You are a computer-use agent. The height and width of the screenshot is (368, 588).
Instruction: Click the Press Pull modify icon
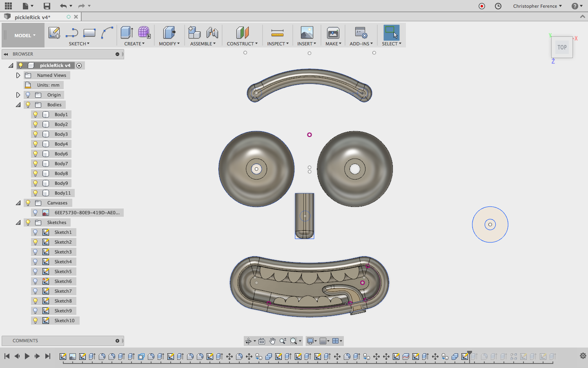click(x=169, y=33)
